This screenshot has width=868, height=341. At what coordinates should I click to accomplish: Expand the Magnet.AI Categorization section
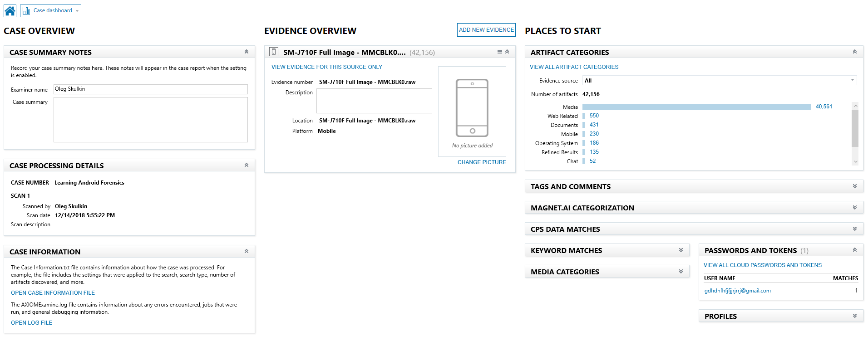[855, 207]
